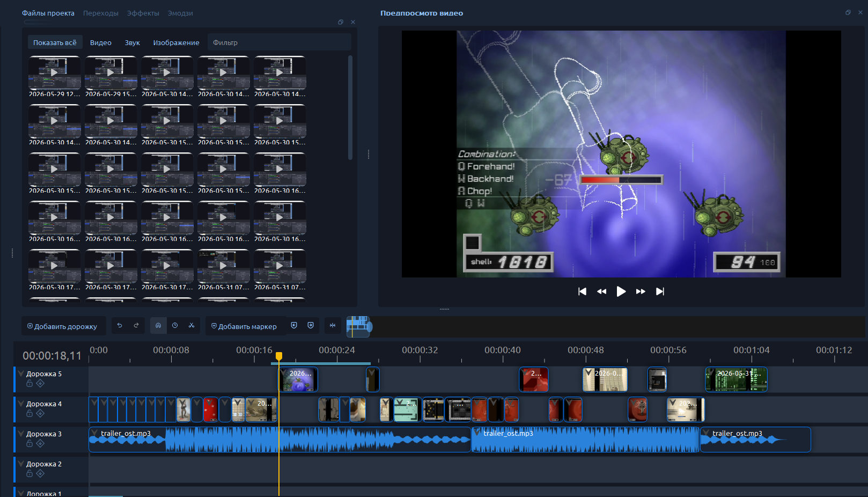The image size is (868, 497).
Task: Redo the last undone action
Action: (x=136, y=325)
